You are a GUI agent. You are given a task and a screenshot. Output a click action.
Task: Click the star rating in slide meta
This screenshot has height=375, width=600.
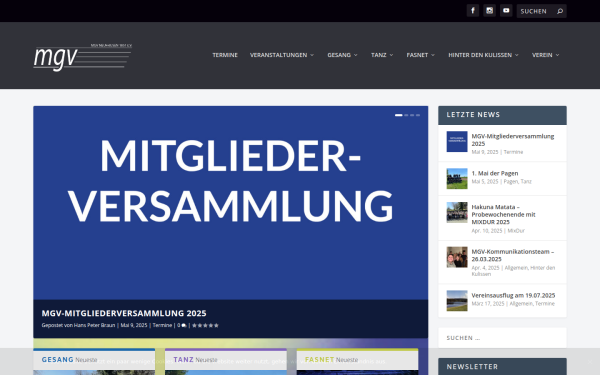click(x=205, y=326)
